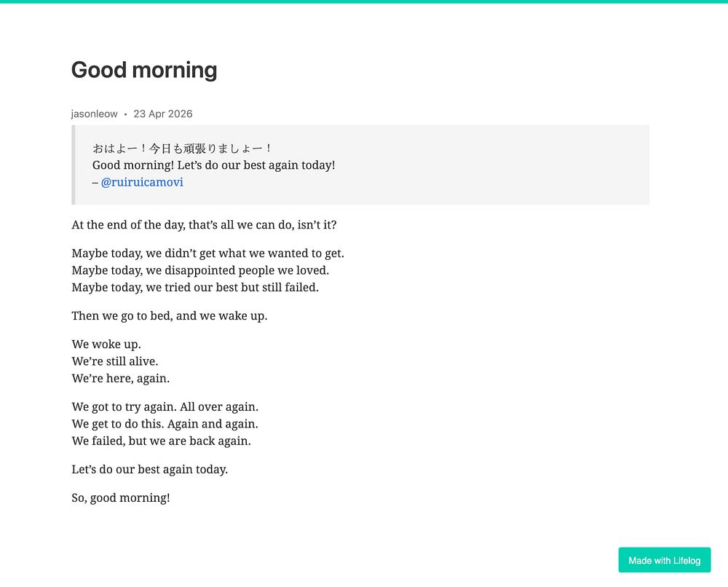Click the teal bar at the top of the page
The width and height of the screenshot is (728, 587).
coord(364,1)
